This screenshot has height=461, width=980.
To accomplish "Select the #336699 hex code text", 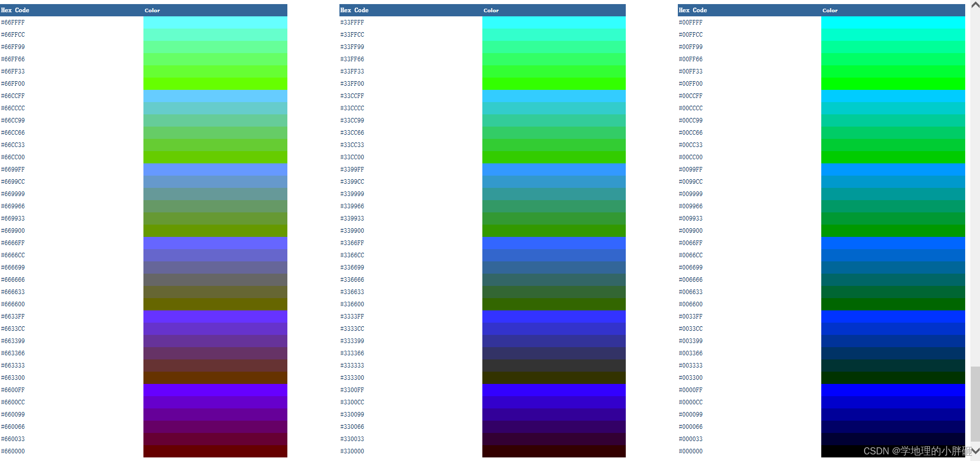I will pos(352,268).
